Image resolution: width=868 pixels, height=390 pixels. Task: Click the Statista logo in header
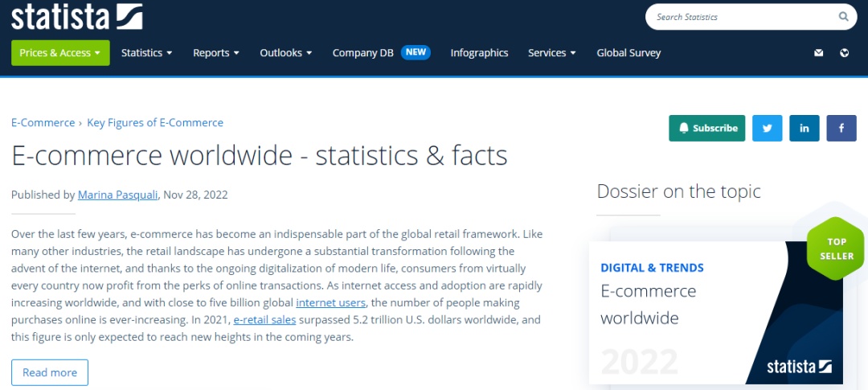[x=77, y=17]
